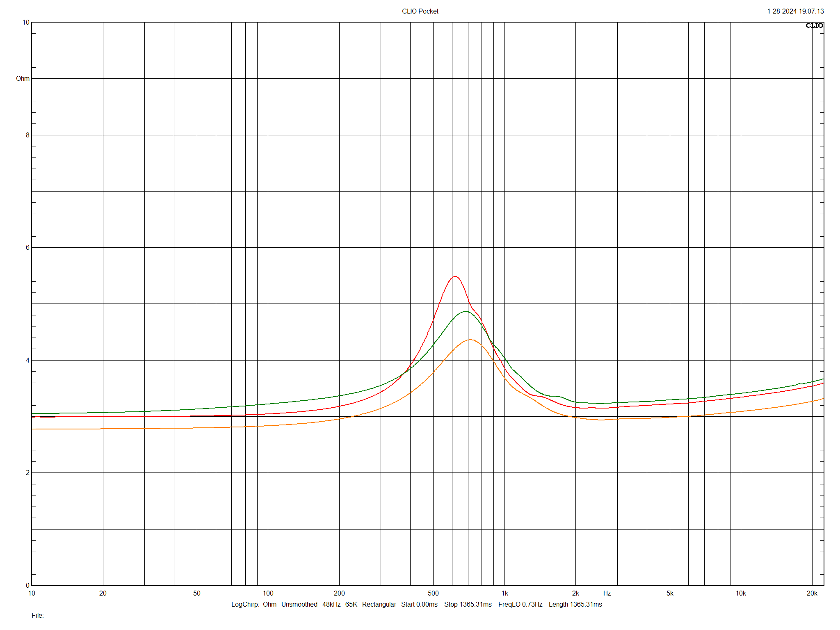This screenshot has height=630, width=840.
Task: Click the y-axis value 10
Action: coord(26,22)
